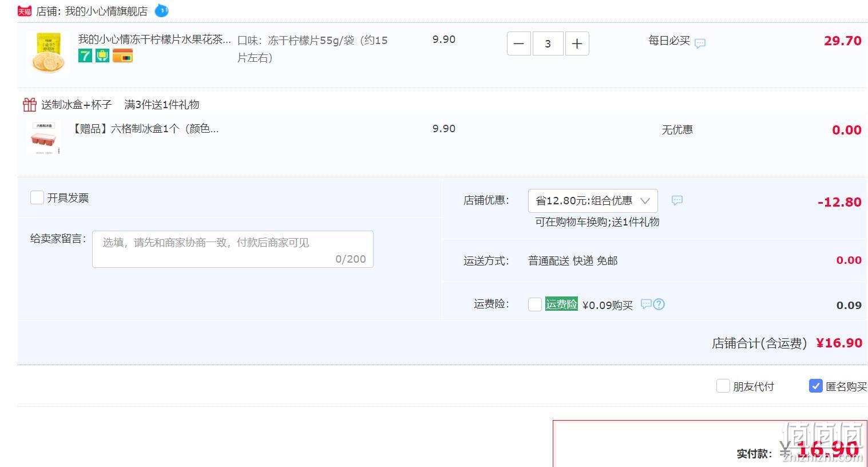Screen dimensions: 868x467
Task: Expand the 省12.80元:组合优惠 dropdown
Action: pyautogui.click(x=593, y=201)
